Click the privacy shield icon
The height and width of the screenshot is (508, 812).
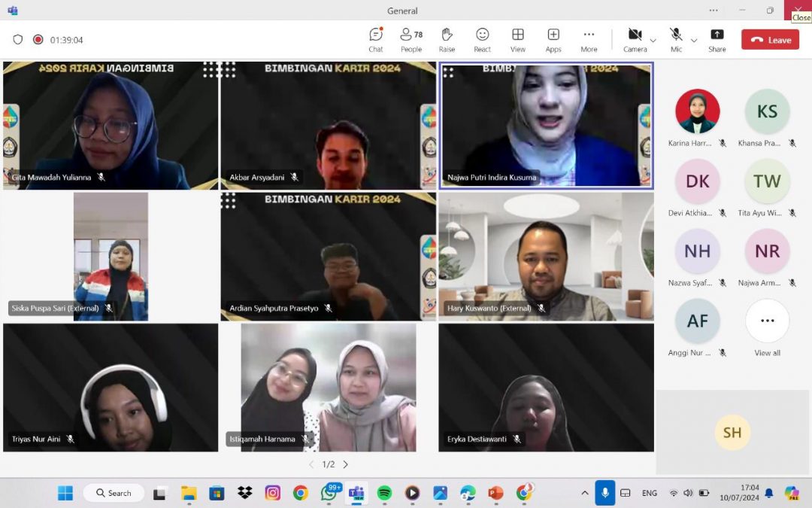[x=18, y=40]
